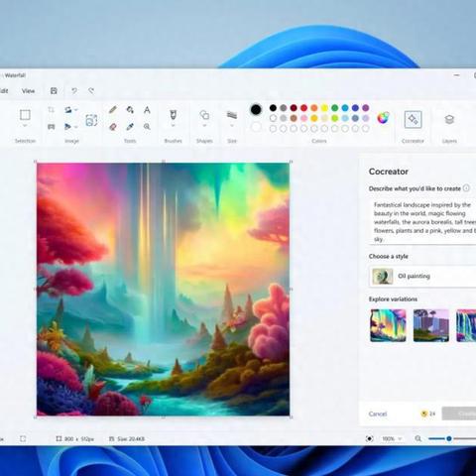Select the Color picker eyedropper tool
The image size is (476, 476).
pos(130,127)
